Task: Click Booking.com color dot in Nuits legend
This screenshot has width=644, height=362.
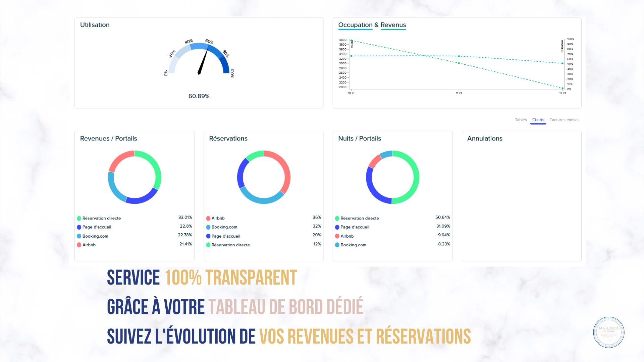Action: (337, 245)
